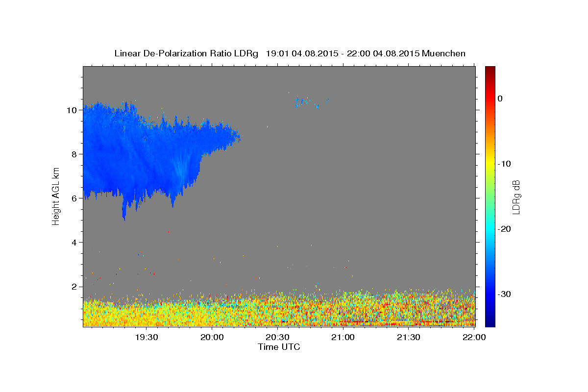588x392 pixels.
Task: Click the height tick label 6
Action: point(73,198)
